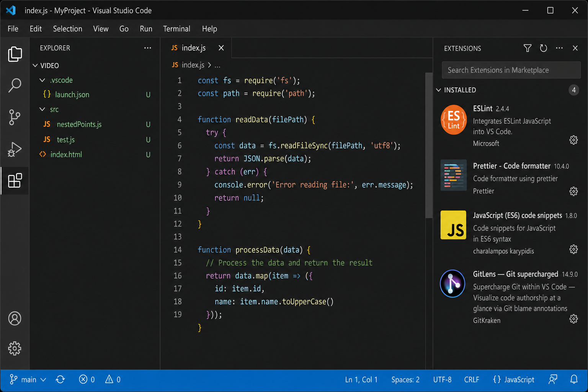The image size is (588, 392).
Task: Open Prettier - Code formatter title
Action: coord(512,166)
